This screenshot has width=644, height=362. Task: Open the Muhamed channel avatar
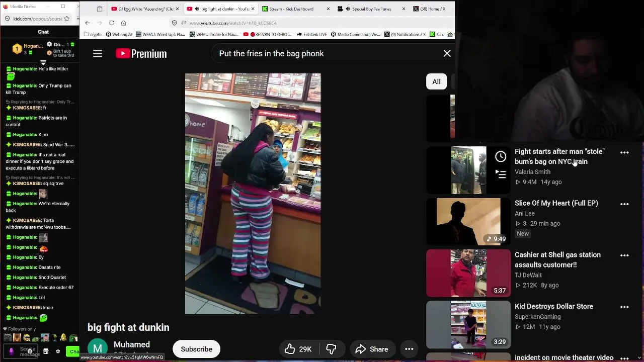98,349
